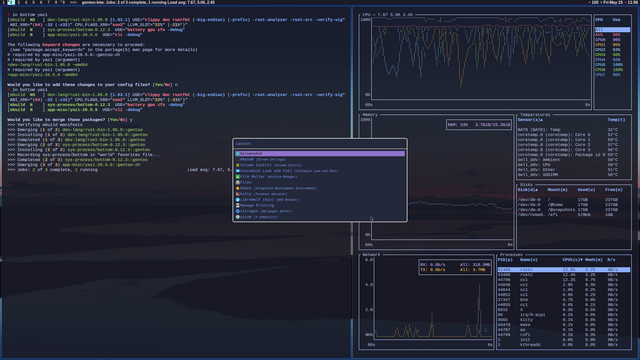Click the File Roller archive icon
Viewport: 640px width, 360px height.
pos(238,176)
